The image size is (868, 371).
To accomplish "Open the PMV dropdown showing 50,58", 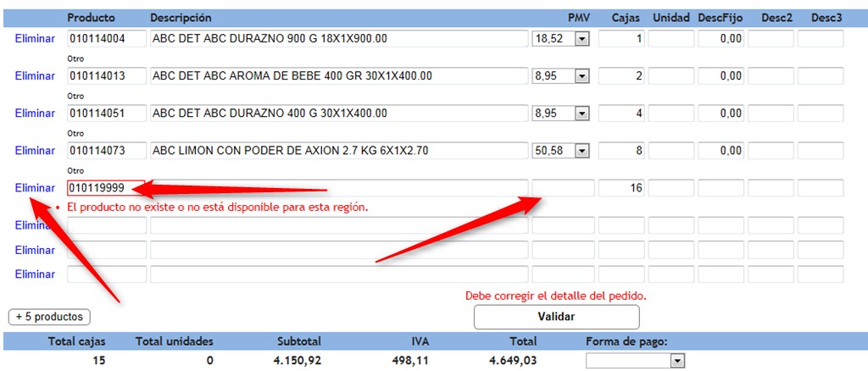I will tap(581, 151).
